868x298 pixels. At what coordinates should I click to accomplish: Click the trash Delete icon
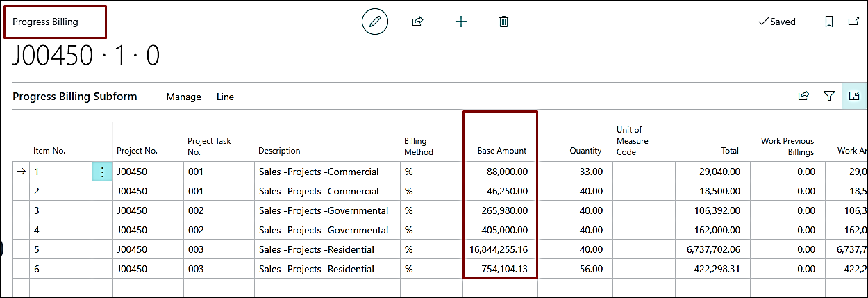point(504,22)
